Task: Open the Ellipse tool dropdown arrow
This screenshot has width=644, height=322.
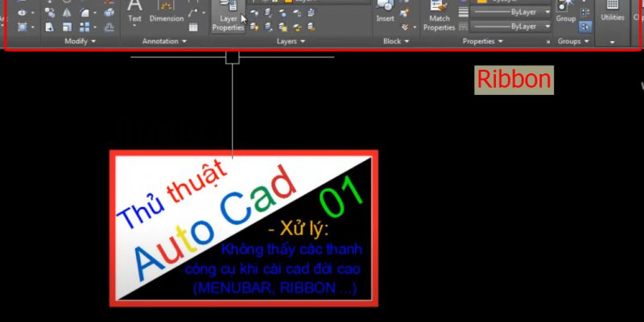Action: (x=32, y=13)
